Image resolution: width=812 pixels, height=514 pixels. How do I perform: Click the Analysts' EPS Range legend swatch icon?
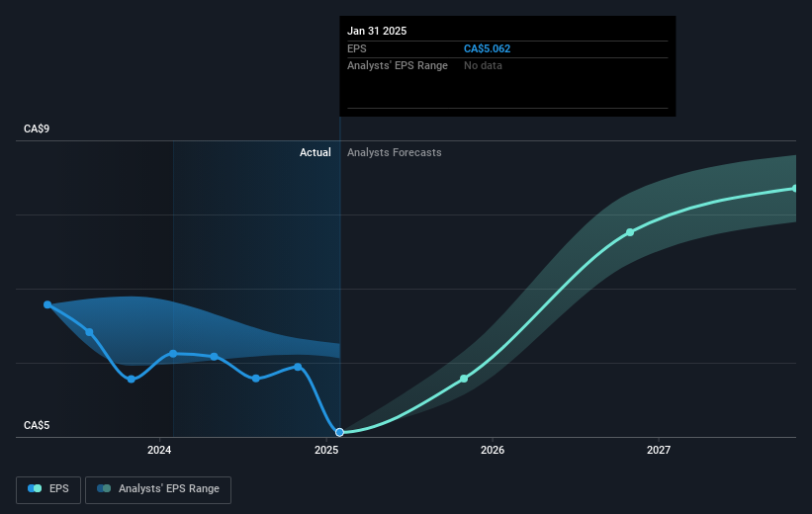coord(104,489)
